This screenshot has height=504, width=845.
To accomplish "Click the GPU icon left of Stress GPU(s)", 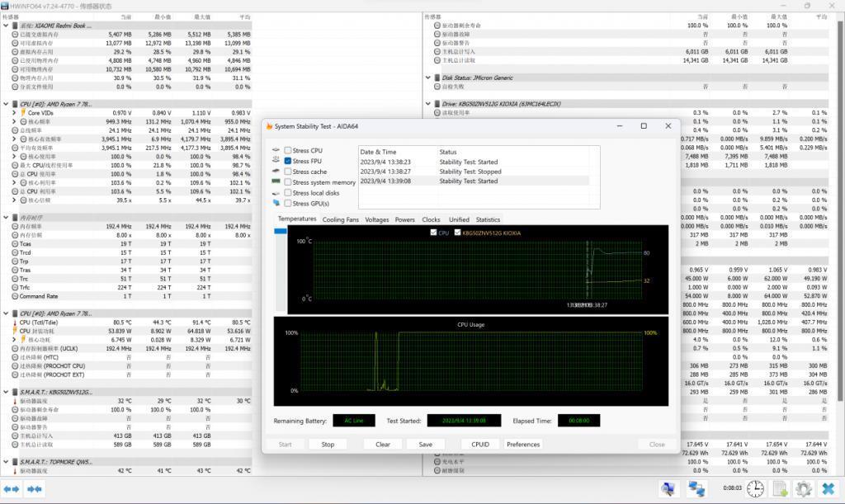I will coord(276,203).
